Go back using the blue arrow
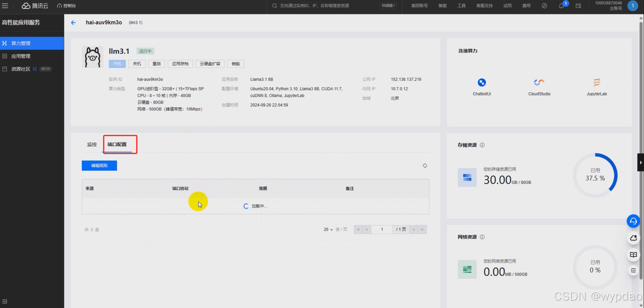This screenshot has height=308, width=644. click(73, 23)
